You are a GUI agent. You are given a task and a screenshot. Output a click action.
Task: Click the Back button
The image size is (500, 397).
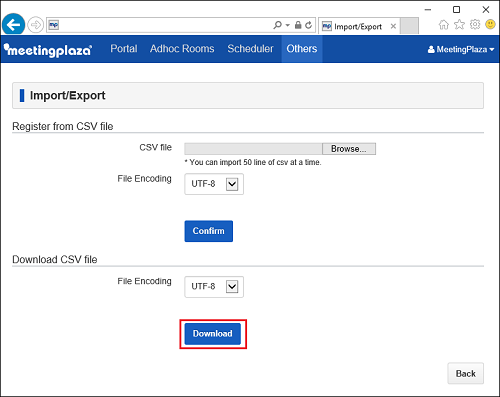point(466,373)
